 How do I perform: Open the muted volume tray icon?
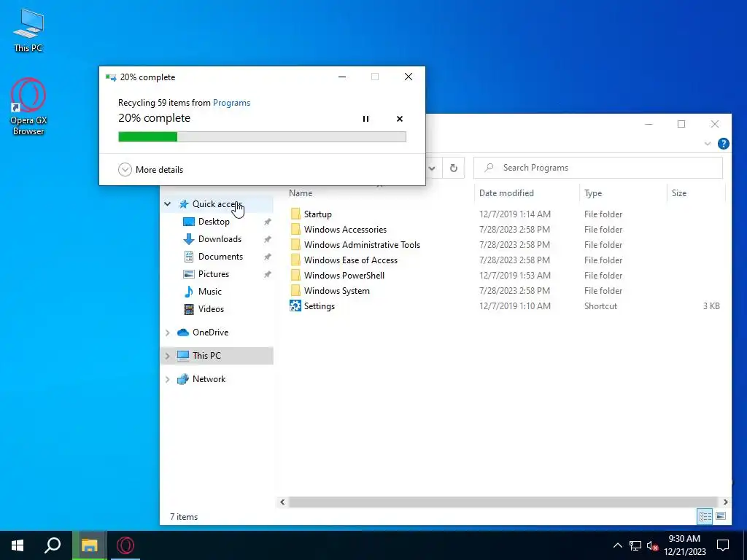(x=653, y=545)
